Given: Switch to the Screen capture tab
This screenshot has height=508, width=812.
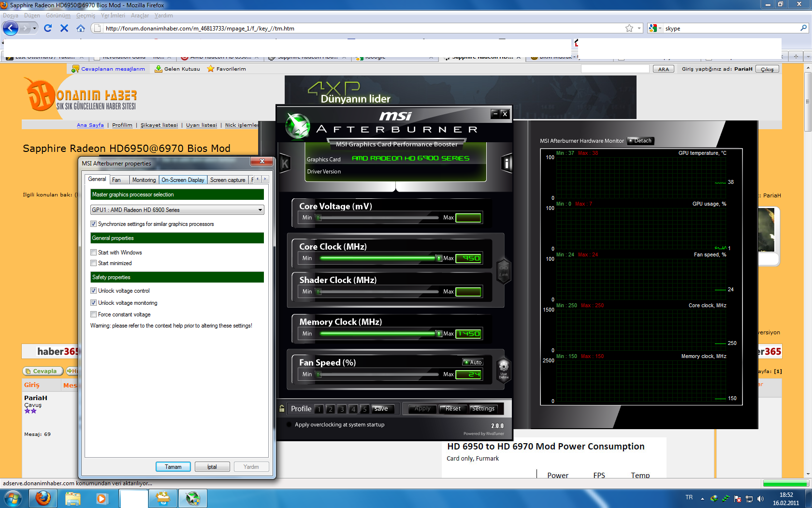Looking at the screenshot, I should (x=228, y=180).
